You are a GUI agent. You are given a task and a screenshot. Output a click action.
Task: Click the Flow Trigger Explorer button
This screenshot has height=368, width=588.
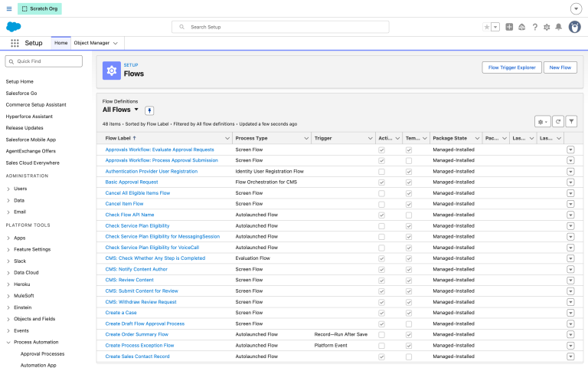pyautogui.click(x=511, y=67)
